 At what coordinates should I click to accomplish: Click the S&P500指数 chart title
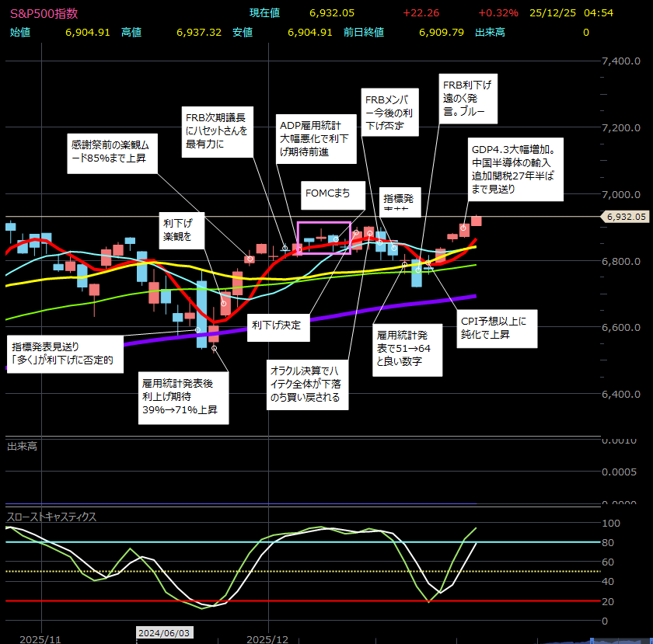44,13
